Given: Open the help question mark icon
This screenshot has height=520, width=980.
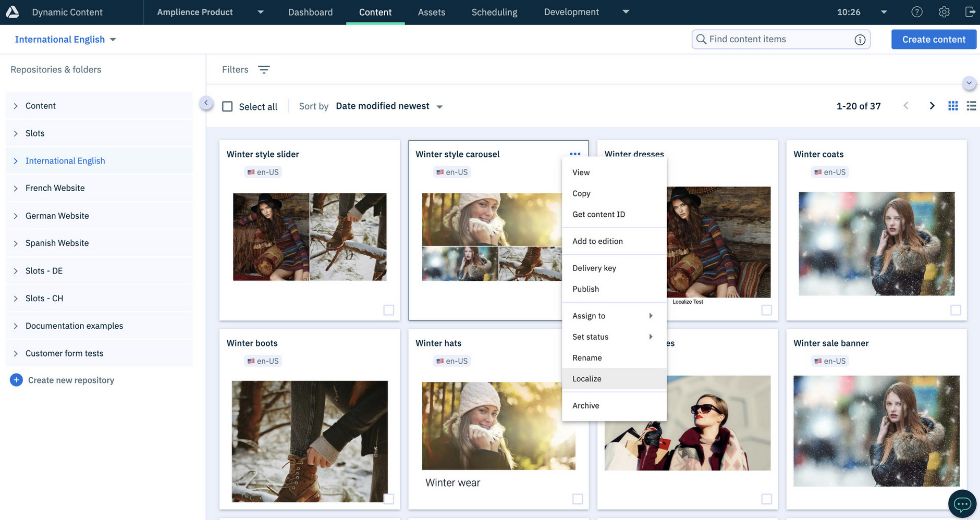Looking at the screenshot, I should point(917,12).
